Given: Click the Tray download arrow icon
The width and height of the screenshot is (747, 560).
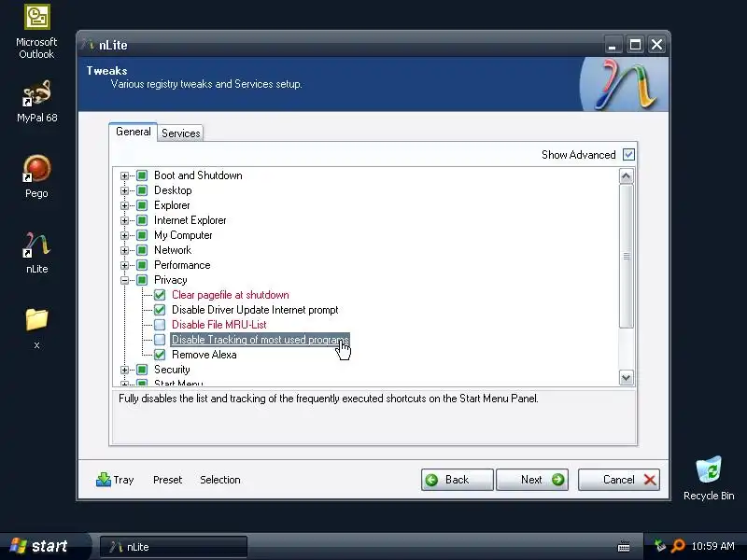Looking at the screenshot, I should [x=104, y=480].
